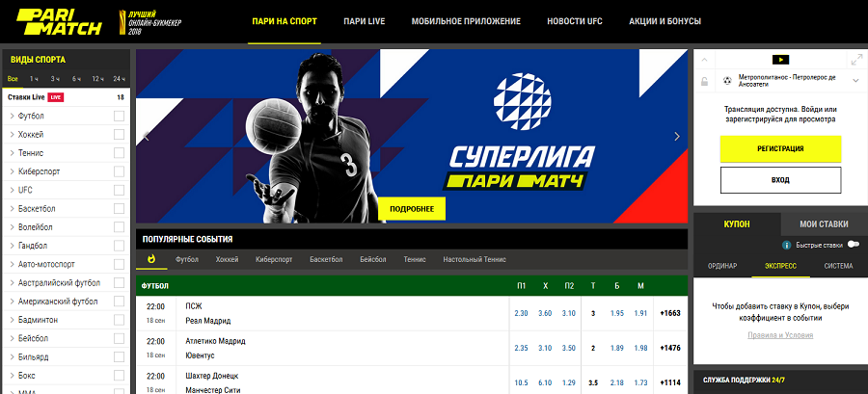Check the Футбол checkbox in sidebar
The width and height of the screenshot is (868, 394).
coord(119,117)
